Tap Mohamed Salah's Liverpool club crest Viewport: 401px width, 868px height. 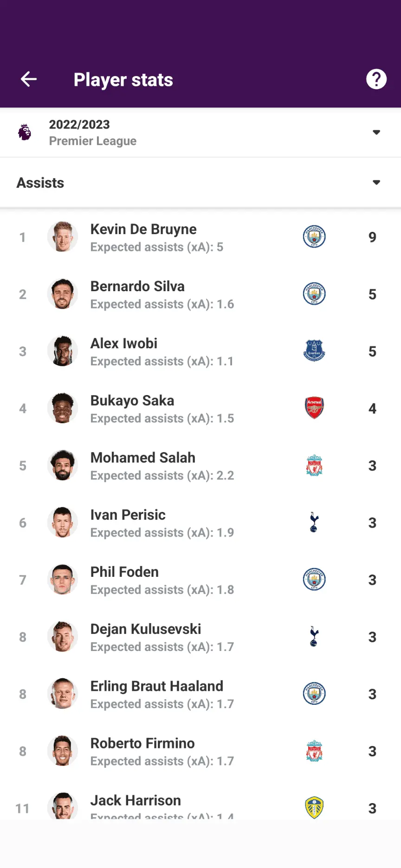[x=314, y=466]
